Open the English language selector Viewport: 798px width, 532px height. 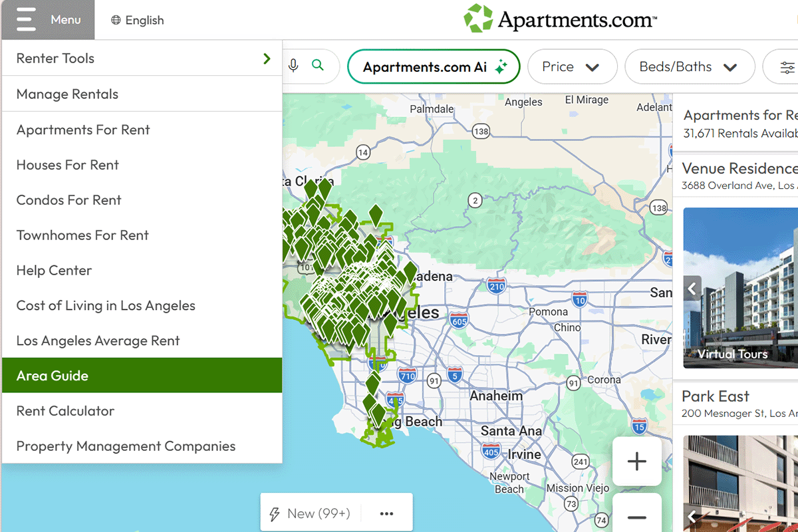point(138,20)
